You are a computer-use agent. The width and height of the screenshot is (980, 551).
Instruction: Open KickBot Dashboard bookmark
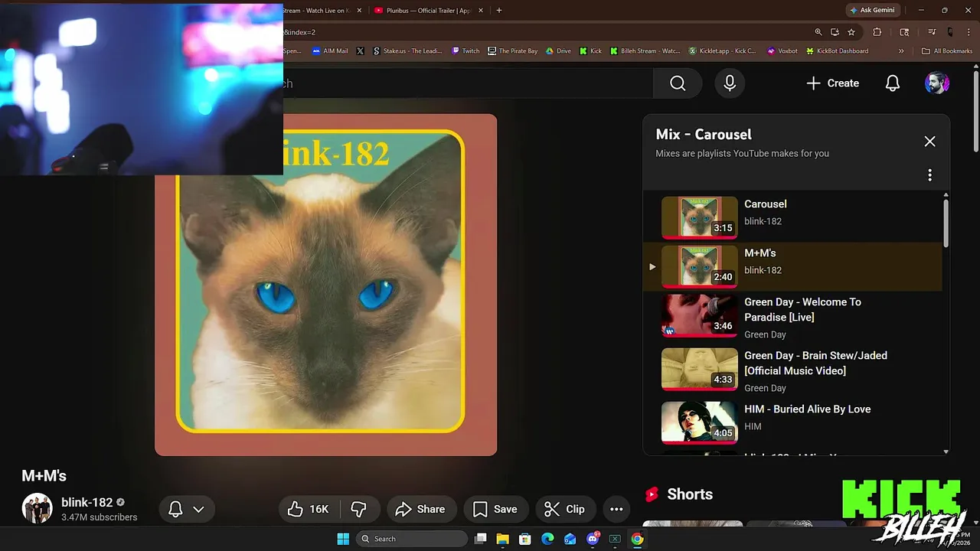[836, 51]
